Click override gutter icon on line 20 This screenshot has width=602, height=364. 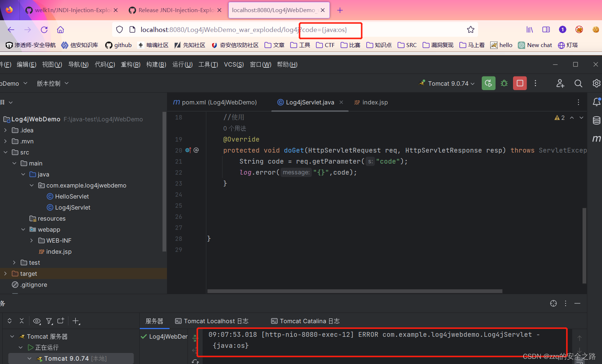[x=188, y=150]
